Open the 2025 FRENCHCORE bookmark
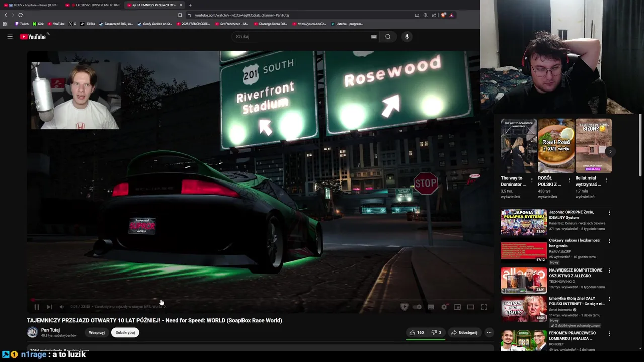 tap(193, 24)
